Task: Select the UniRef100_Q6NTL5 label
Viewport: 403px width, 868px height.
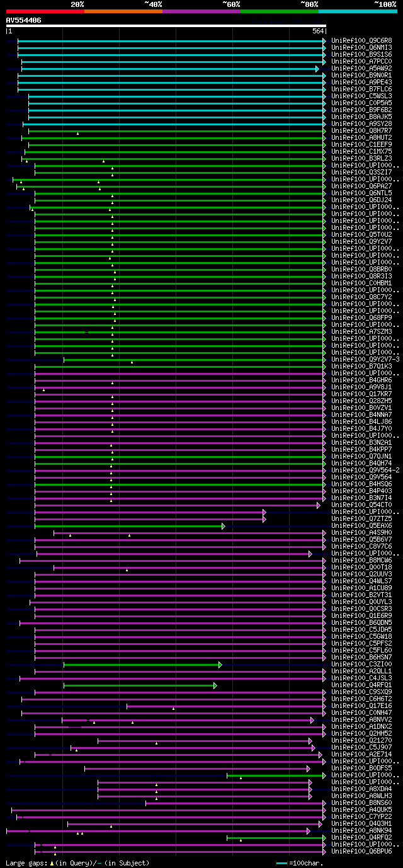Action: [x=361, y=193]
